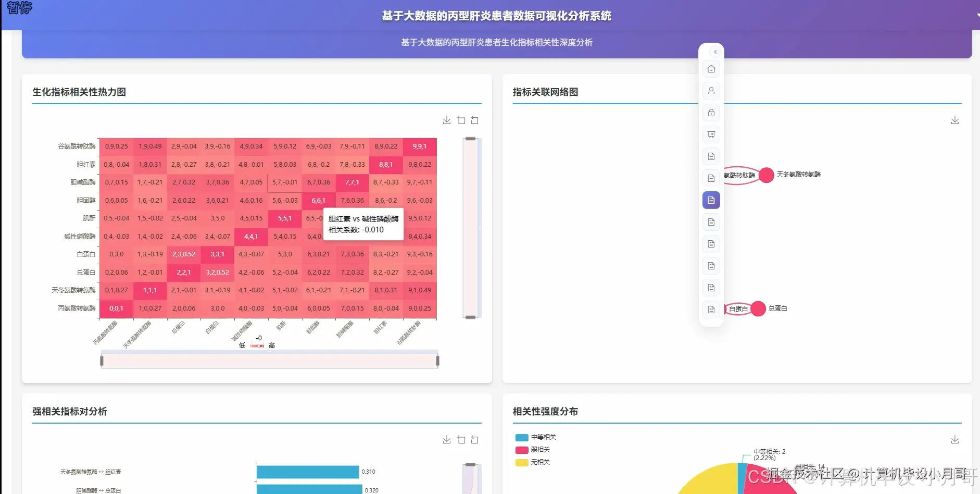Click the right handle of the heatmap horizontal zoom slider

pos(437,361)
